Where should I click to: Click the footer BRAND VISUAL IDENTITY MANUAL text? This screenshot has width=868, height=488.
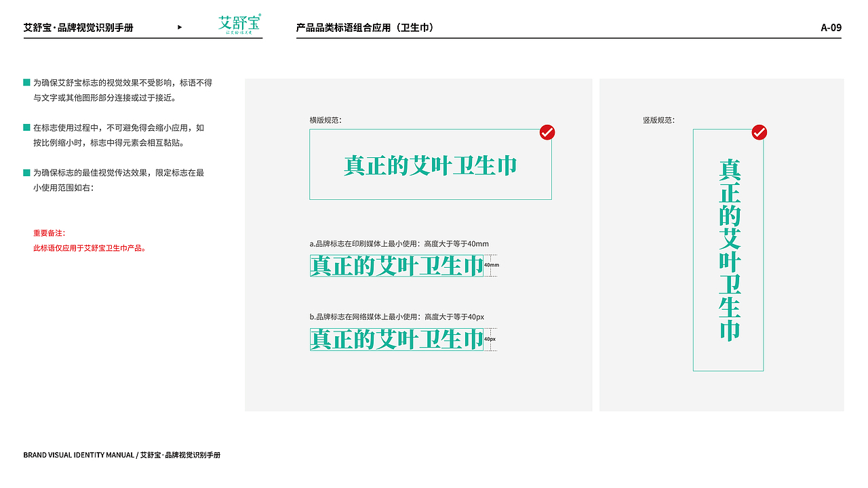(79, 455)
